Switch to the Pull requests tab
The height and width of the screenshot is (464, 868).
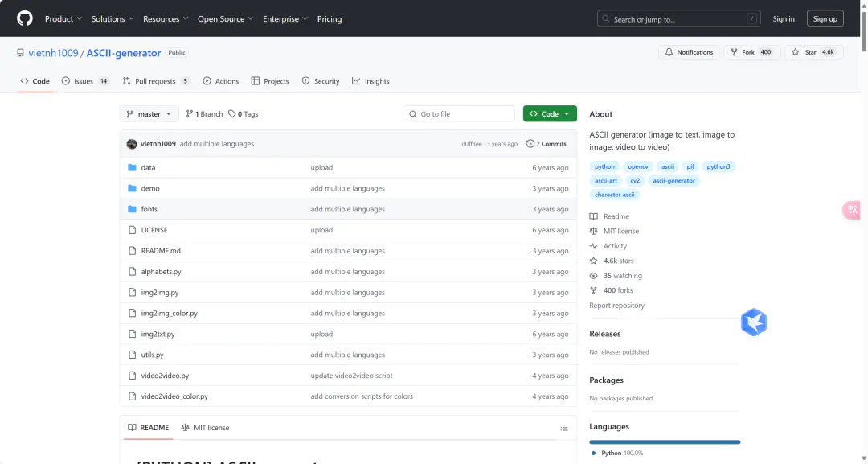point(156,81)
